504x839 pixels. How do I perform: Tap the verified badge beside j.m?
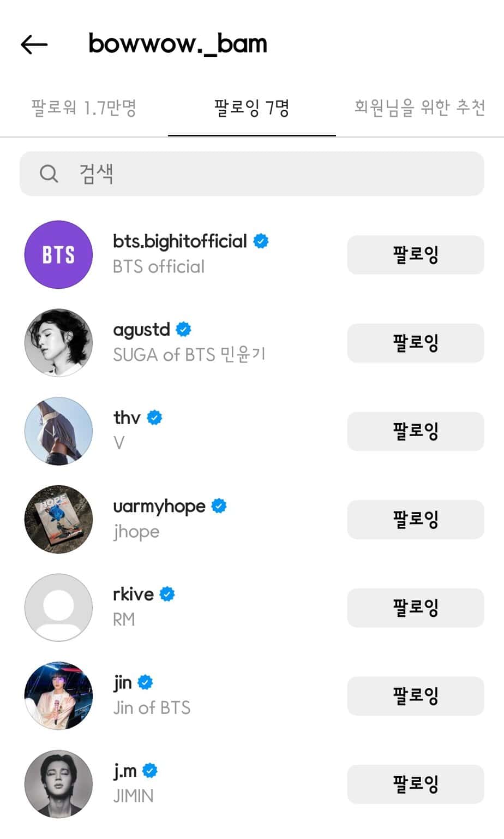(x=150, y=771)
